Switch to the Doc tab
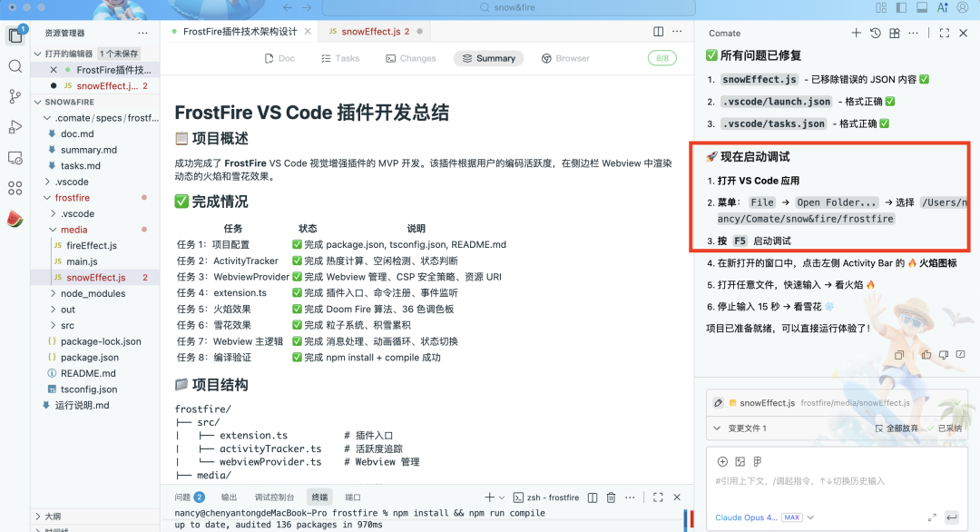The height and width of the screenshot is (532, 980). coord(279,58)
